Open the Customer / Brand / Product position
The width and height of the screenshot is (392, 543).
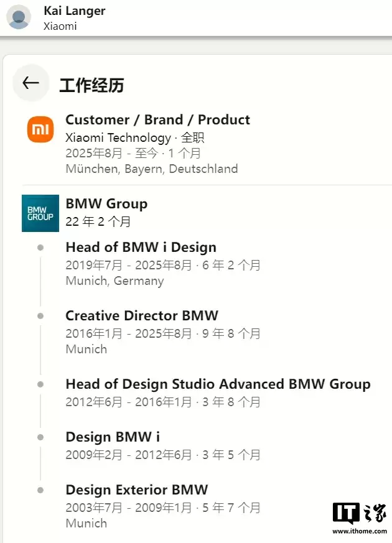(157, 120)
